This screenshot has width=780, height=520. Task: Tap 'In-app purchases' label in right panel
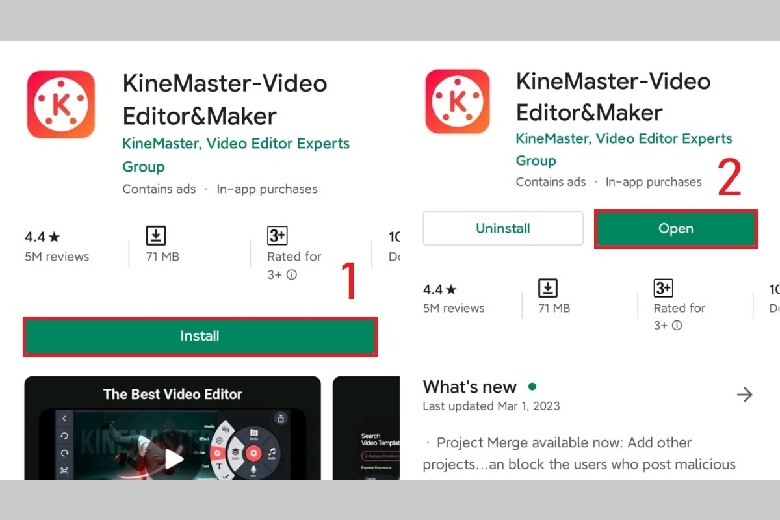coord(653,182)
